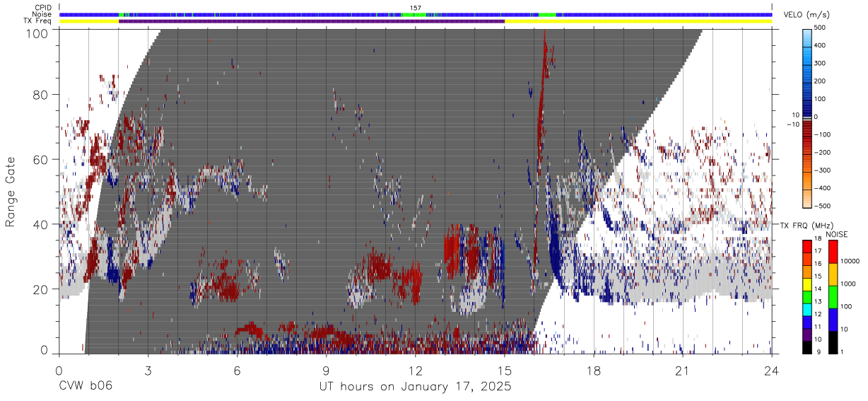Click the x-axis tick label '18'

594,371
